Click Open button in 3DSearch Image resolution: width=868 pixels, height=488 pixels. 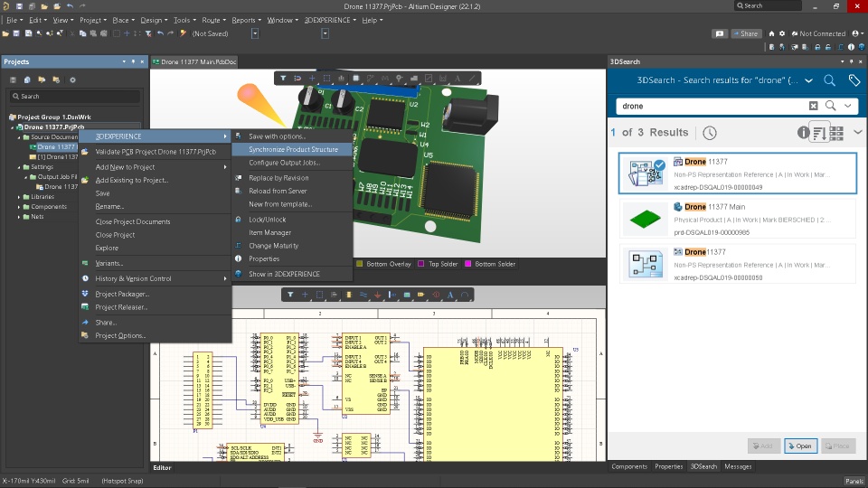(800, 446)
